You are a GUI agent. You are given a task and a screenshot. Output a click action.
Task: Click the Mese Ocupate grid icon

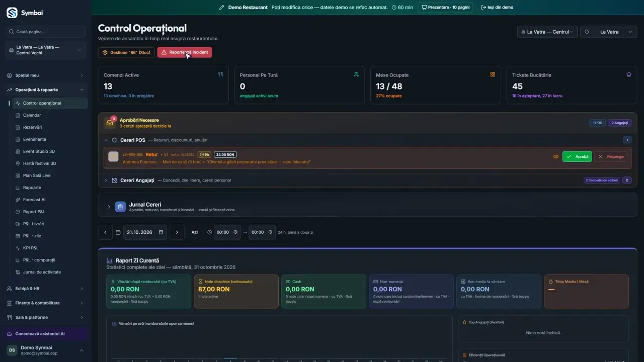pos(493,74)
